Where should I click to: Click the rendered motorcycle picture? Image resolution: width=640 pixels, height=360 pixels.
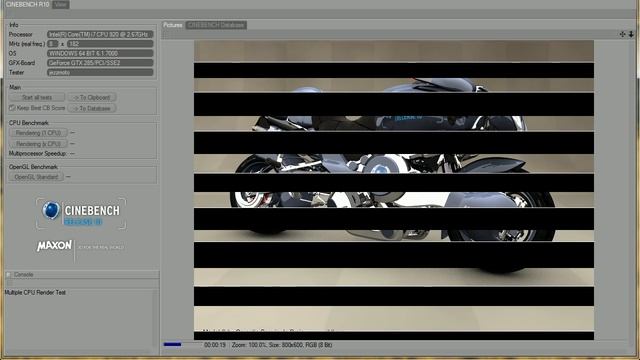click(394, 190)
